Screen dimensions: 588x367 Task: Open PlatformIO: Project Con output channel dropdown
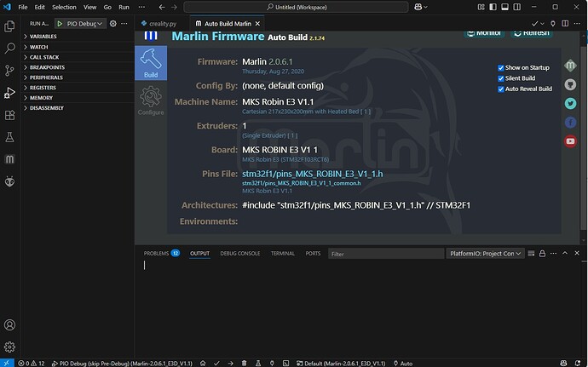coord(485,254)
